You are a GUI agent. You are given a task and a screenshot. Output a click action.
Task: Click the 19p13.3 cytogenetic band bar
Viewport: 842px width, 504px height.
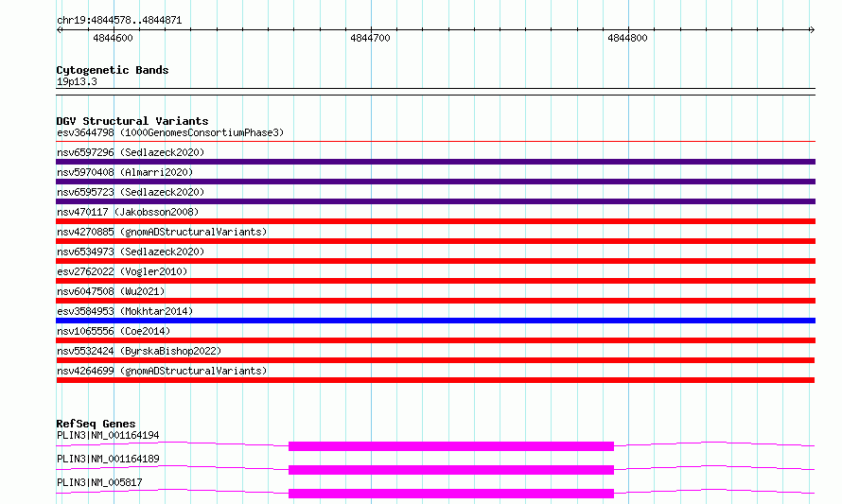pyautogui.click(x=435, y=92)
